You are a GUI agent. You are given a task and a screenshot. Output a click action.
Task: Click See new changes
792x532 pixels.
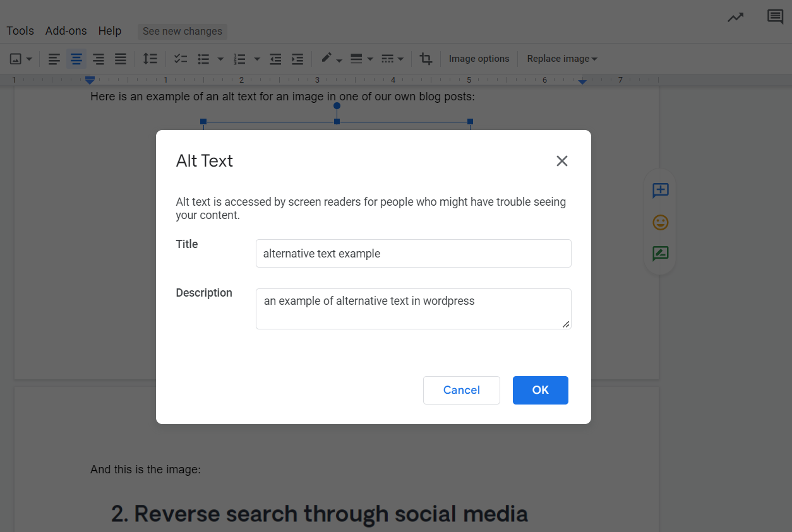tap(183, 31)
